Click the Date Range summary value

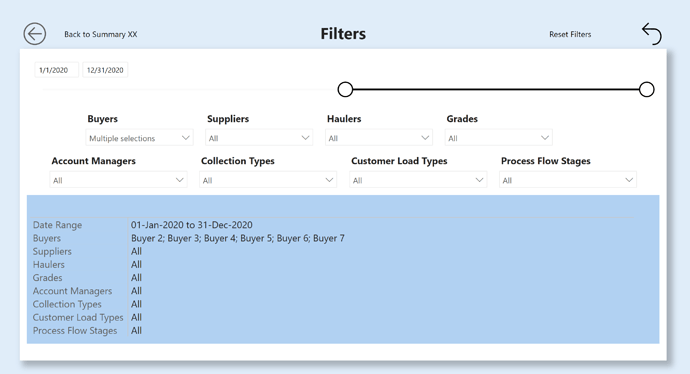click(x=191, y=225)
